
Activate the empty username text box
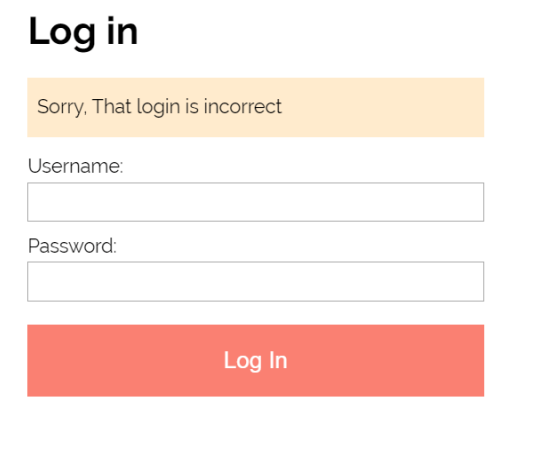256,202
